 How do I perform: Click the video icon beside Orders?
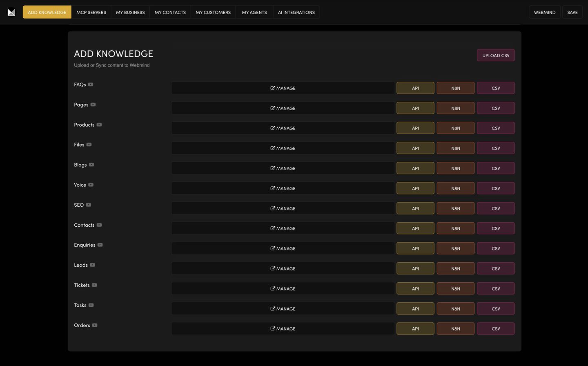95,325
